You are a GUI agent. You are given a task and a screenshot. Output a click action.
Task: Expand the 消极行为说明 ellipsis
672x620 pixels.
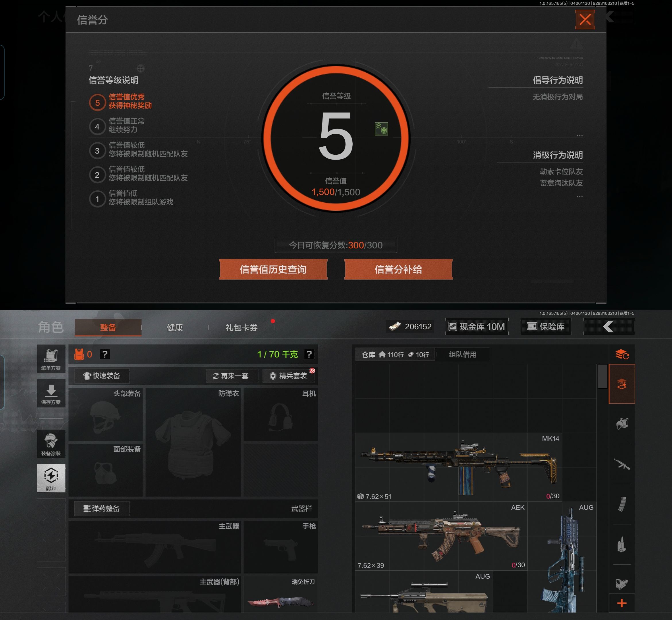point(579,197)
